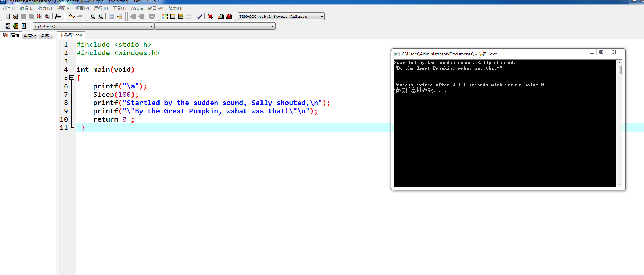Open the empty member function dropdown
Screen dimensions: 644x275
[x=215, y=26]
